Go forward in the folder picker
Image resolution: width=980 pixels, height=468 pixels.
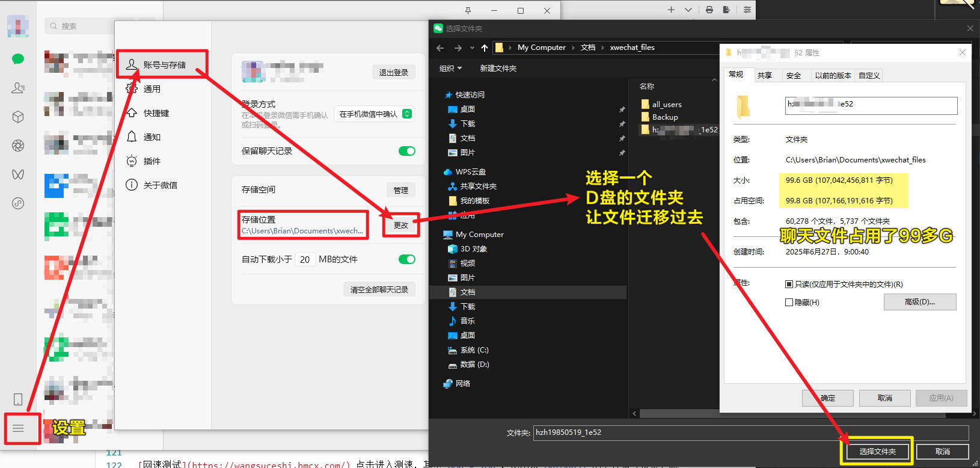point(458,48)
